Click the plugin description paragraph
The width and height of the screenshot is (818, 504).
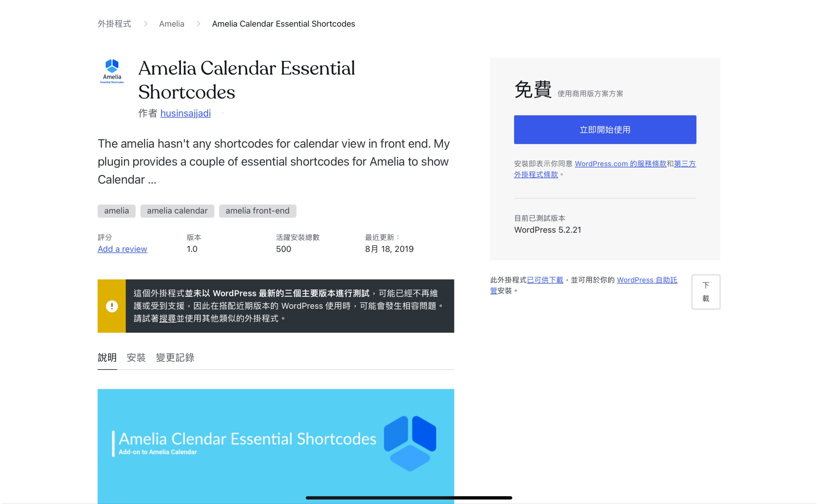(x=274, y=162)
